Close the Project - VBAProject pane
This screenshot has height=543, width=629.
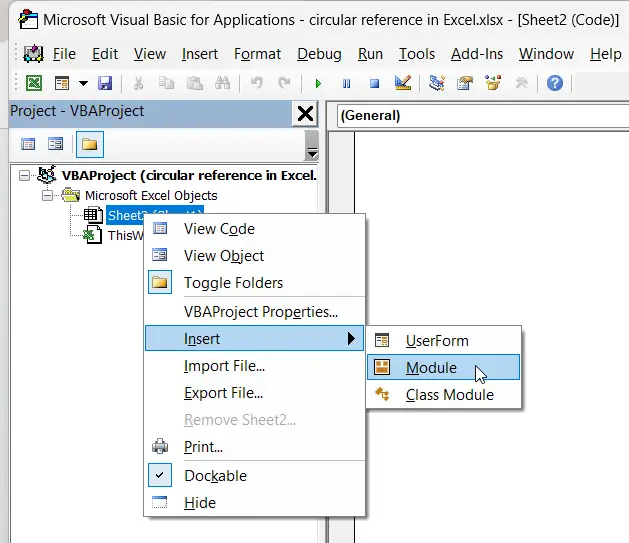click(x=305, y=114)
